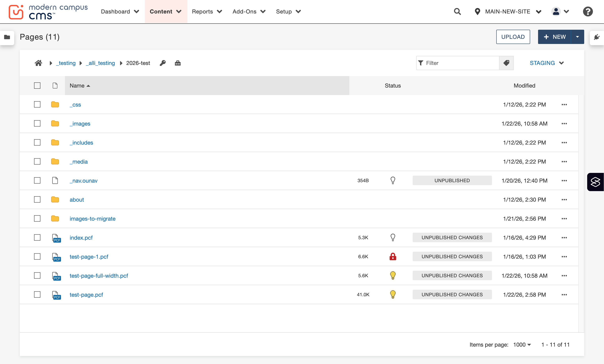The image size is (604, 364).
Task: Check the _images folder checkbox
Action: click(x=37, y=124)
